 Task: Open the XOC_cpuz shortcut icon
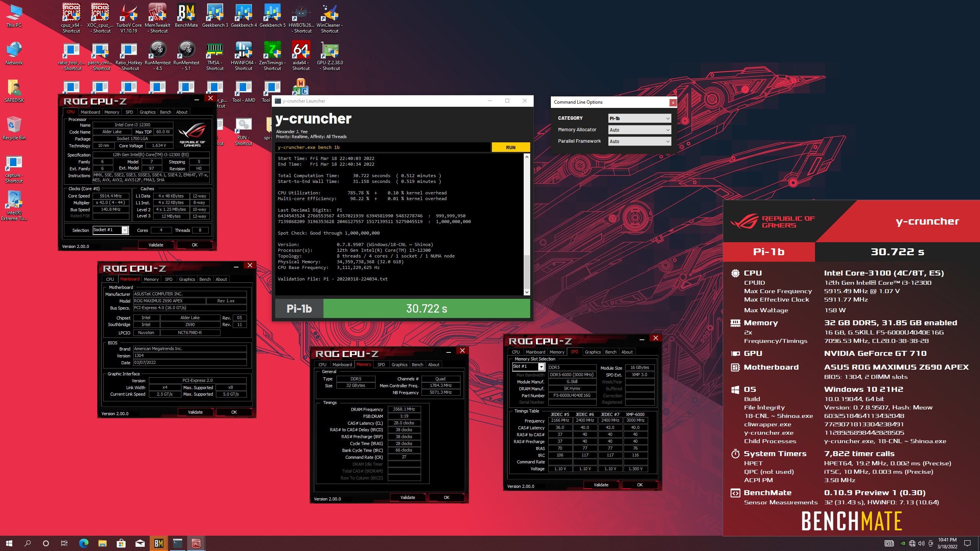click(100, 18)
